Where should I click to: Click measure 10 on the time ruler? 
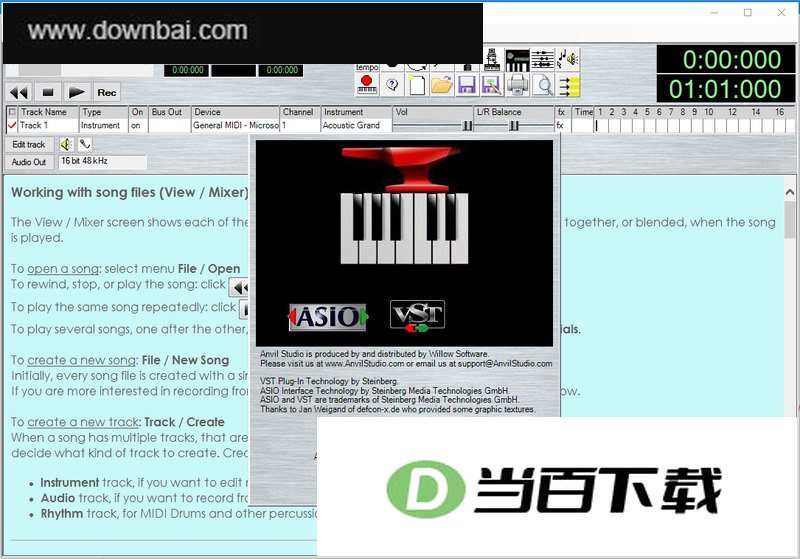coord(709,112)
